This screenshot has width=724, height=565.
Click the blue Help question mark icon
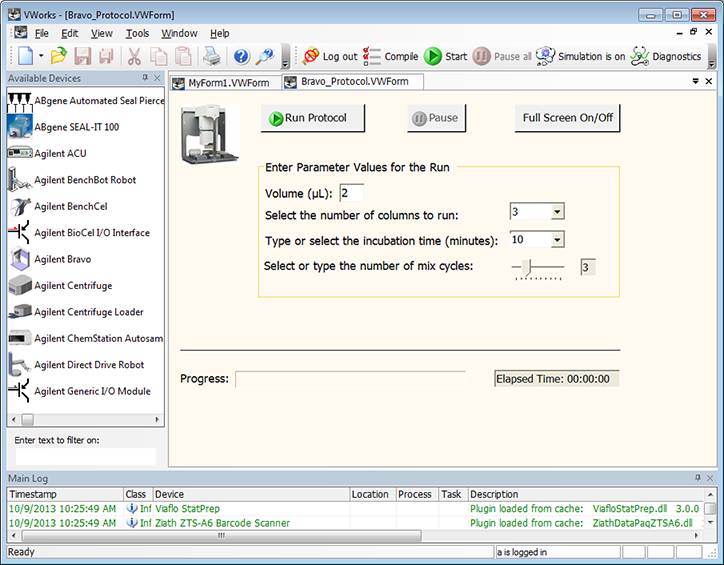241,57
